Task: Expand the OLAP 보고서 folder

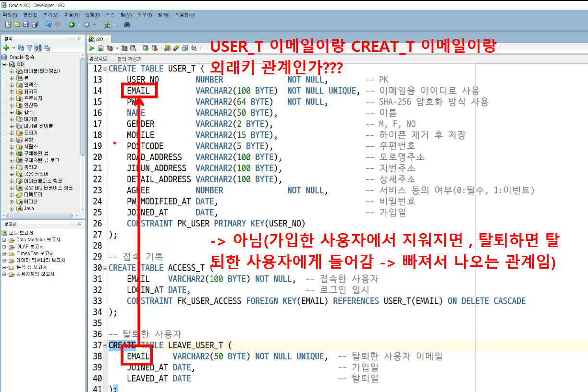Action: click(x=5, y=247)
